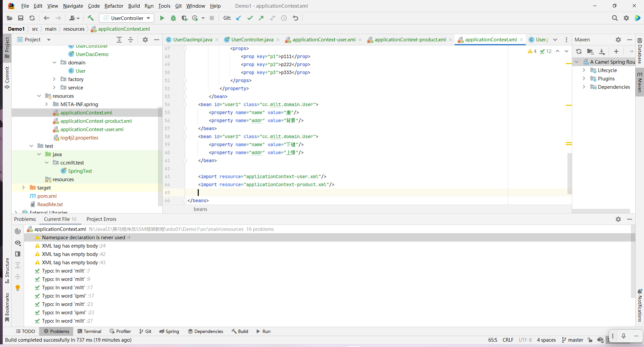Click Git rollback undo icon
Screen dimensions: 644x347
295,18
